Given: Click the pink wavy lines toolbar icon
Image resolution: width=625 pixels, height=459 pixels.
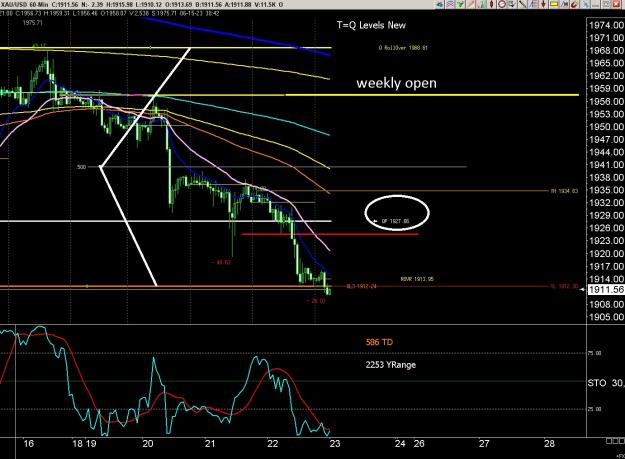Looking at the screenshot, I should pyautogui.click(x=450, y=4).
